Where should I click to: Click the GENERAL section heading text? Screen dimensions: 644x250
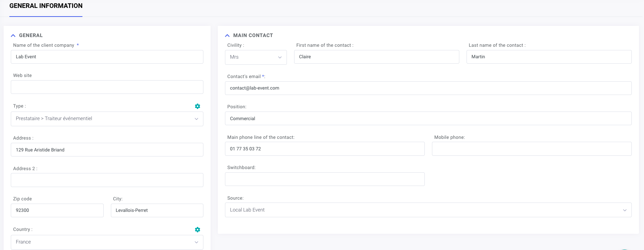point(31,35)
